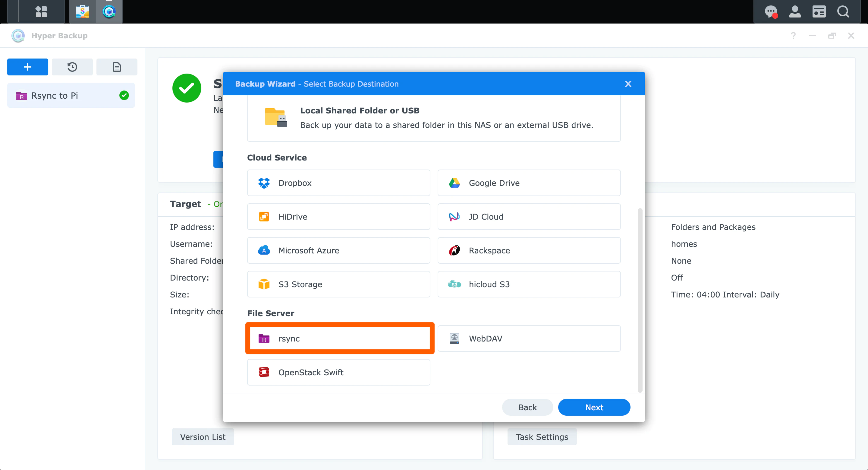Select HiDrive as backup destination
The width and height of the screenshot is (868, 470).
click(x=339, y=217)
